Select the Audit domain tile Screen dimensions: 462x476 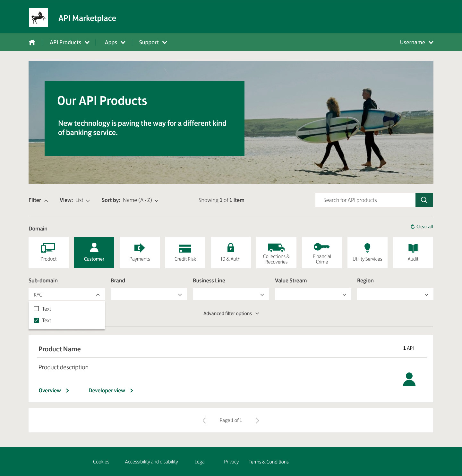(x=413, y=253)
